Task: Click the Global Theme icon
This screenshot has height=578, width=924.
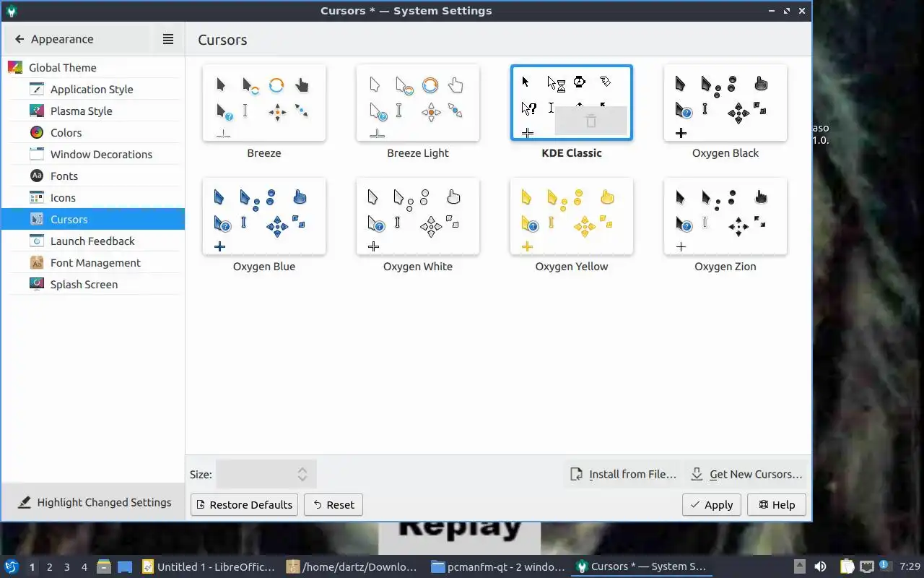Action: 15,67
